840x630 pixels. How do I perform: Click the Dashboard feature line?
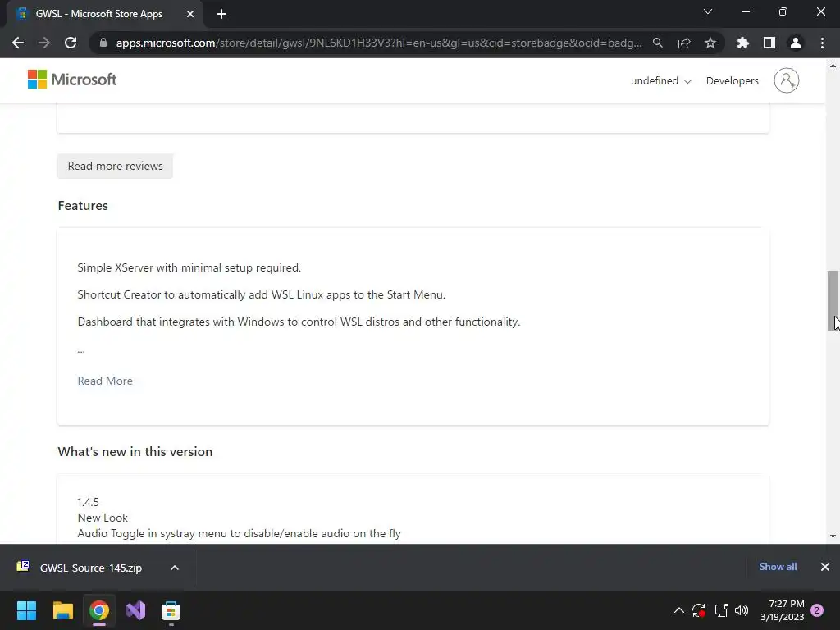coord(299,322)
